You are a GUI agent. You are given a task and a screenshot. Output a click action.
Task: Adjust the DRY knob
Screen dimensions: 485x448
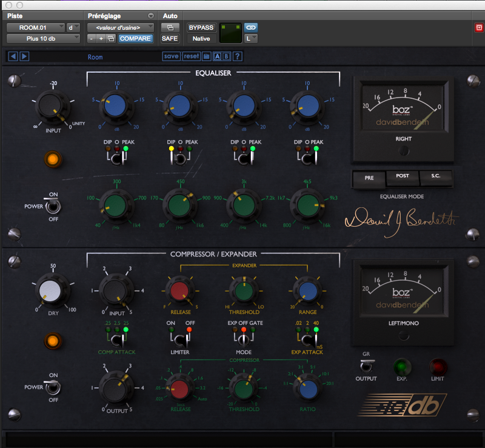(x=52, y=290)
